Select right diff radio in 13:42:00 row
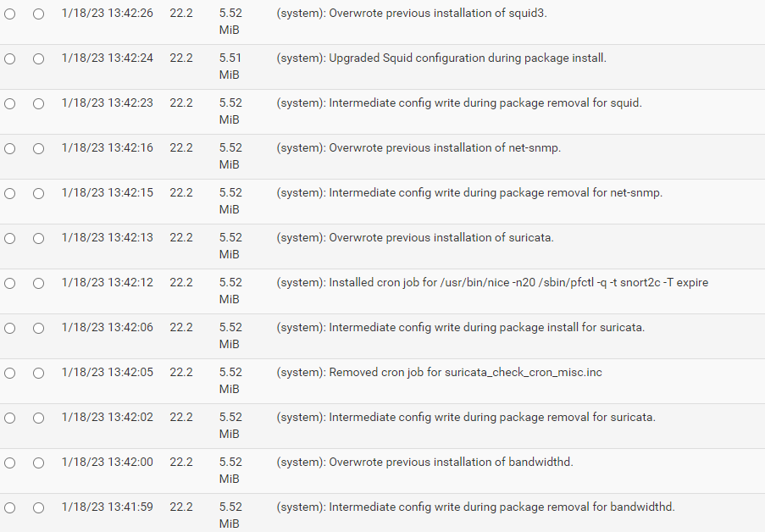This screenshot has width=765, height=532. (x=38, y=463)
